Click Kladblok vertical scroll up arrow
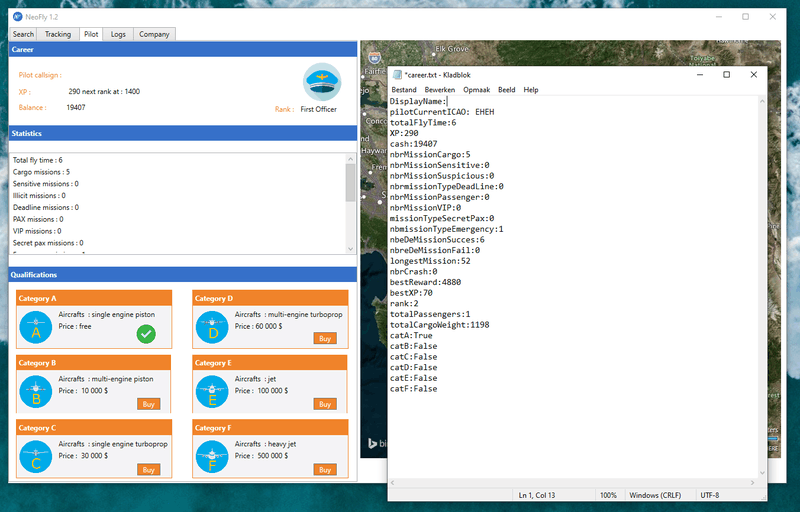Image resolution: width=800 pixels, height=512 pixels. [x=762, y=101]
